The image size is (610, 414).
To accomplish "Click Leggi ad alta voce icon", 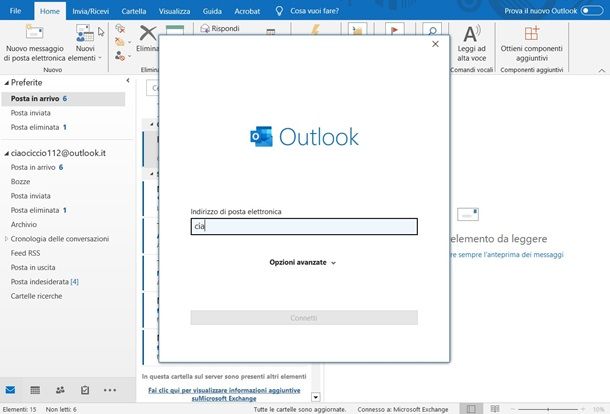I will click(472, 34).
